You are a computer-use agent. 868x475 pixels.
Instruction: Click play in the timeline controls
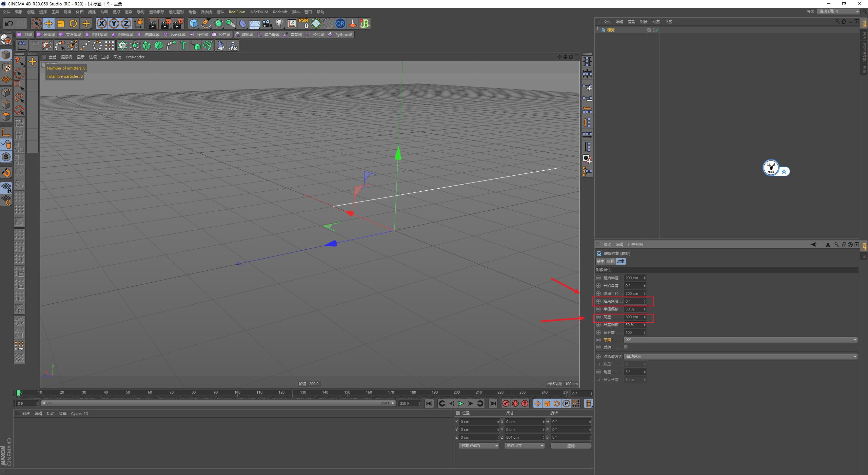coord(461,403)
